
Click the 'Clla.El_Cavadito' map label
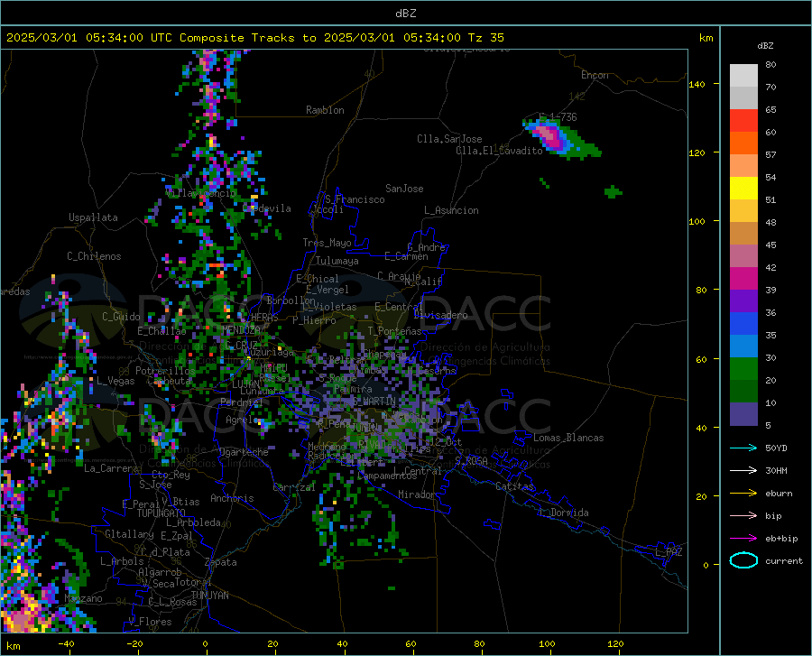pos(499,151)
